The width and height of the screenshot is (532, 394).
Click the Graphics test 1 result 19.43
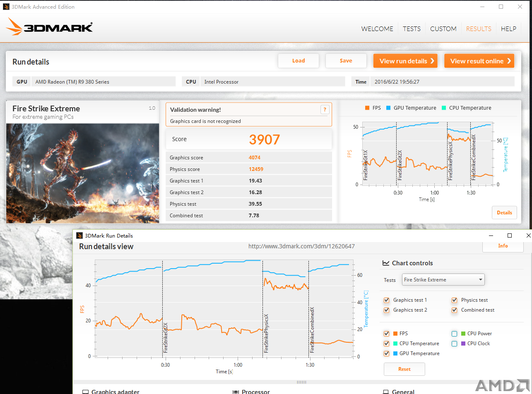coord(255,181)
